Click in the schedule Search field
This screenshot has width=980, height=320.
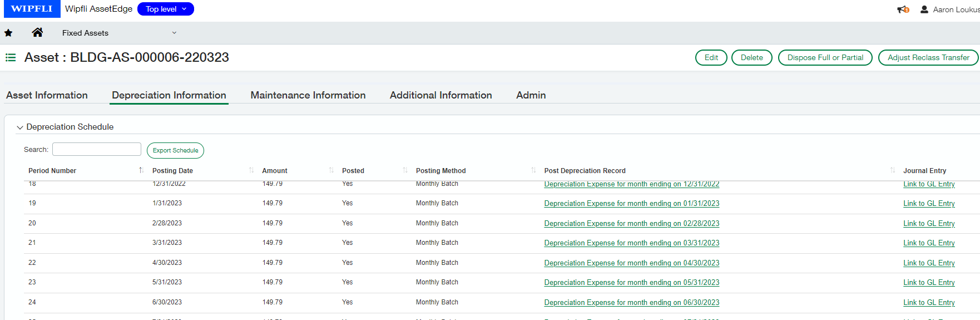click(97, 149)
